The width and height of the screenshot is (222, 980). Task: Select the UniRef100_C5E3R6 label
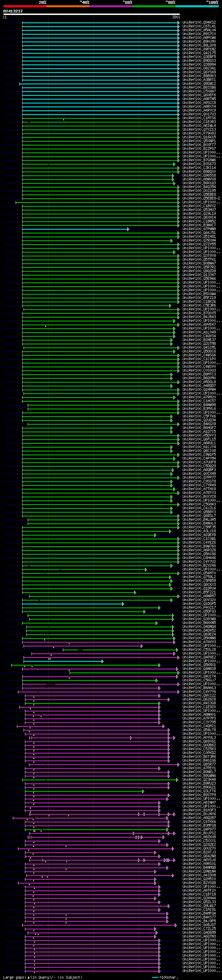199,306
